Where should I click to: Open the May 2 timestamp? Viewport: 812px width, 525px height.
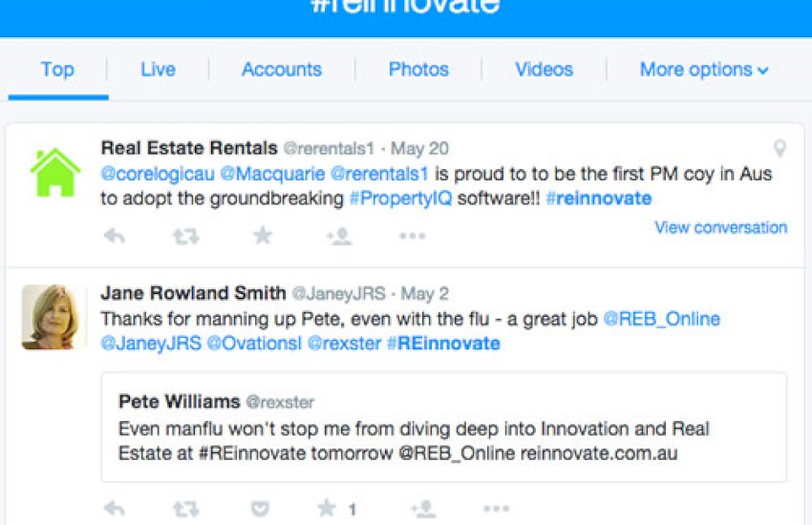(x=425, y=294)
